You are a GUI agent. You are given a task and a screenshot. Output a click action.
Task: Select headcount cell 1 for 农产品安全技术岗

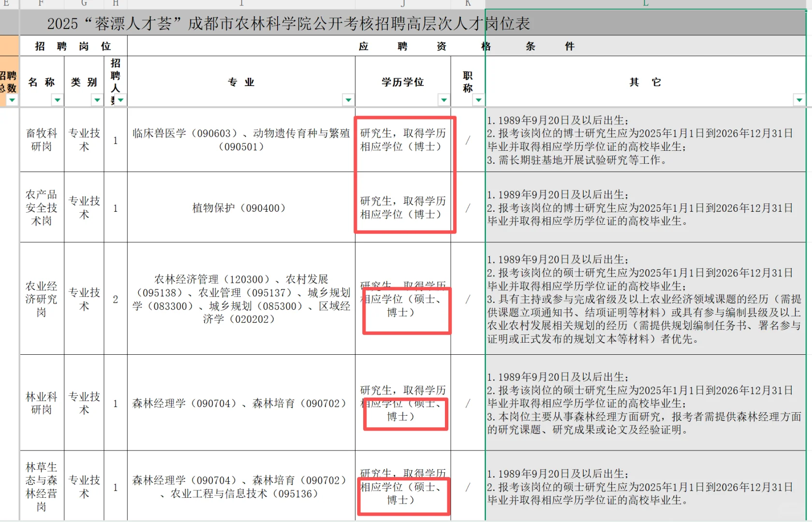pyautogui.click(x=116, y=207)
